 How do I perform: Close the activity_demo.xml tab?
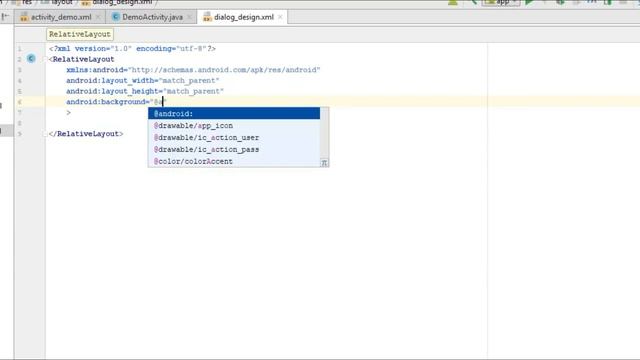(x=98, y=17)
